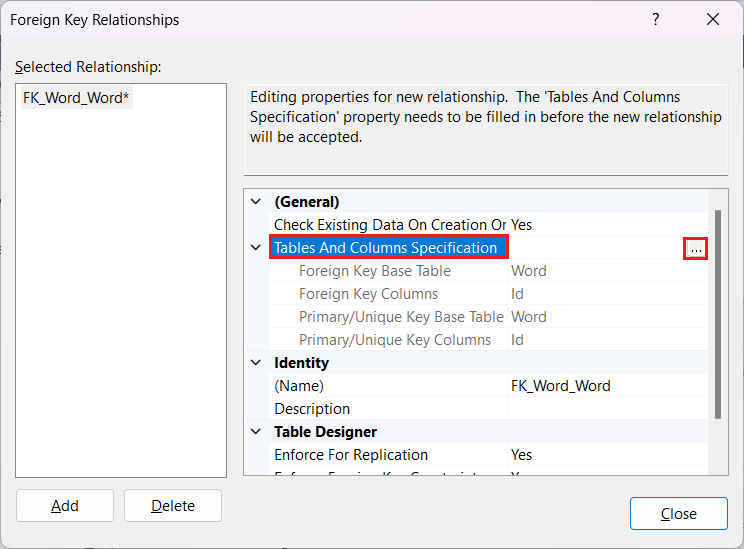Click the Word value of Primary/Unique Key Base Table
Viewport: 744px width, 549px height.
(x=529, y=316)
